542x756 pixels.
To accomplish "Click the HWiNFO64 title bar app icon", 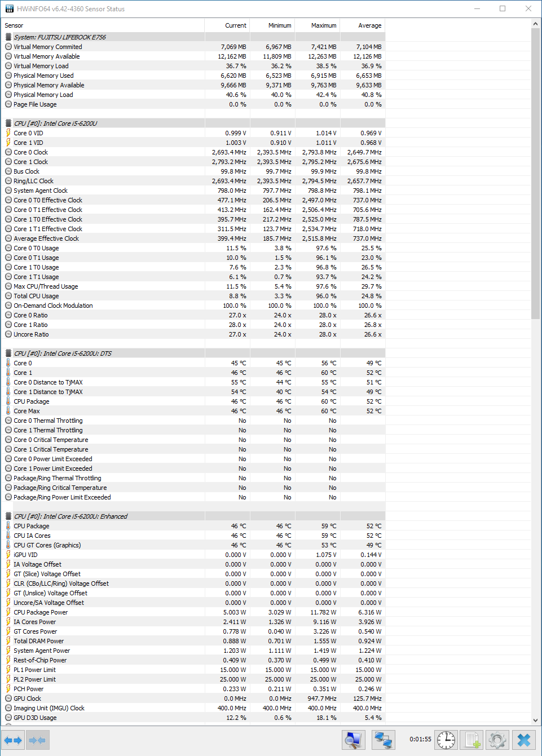I will click(10, 8).
